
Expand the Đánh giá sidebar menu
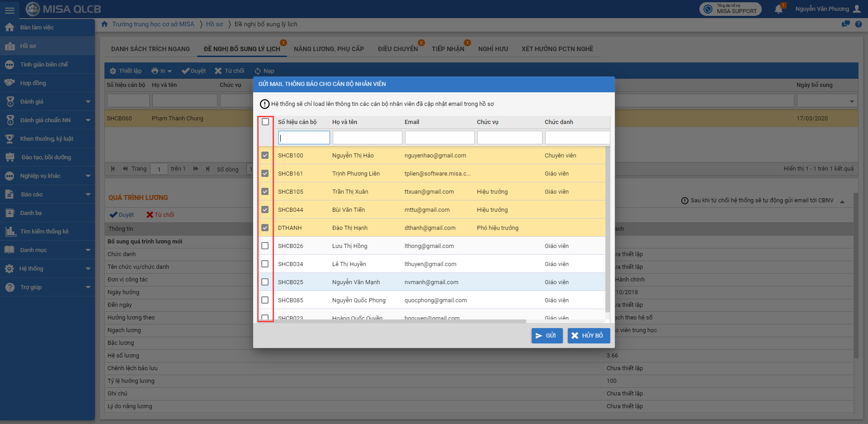(88, 102)
